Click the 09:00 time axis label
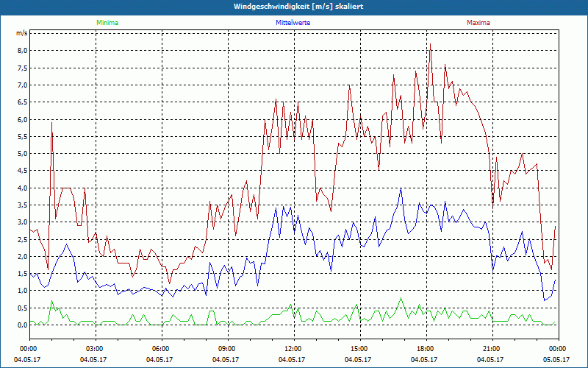Screen dimensions: 588x368 click(x=227, y=348)
